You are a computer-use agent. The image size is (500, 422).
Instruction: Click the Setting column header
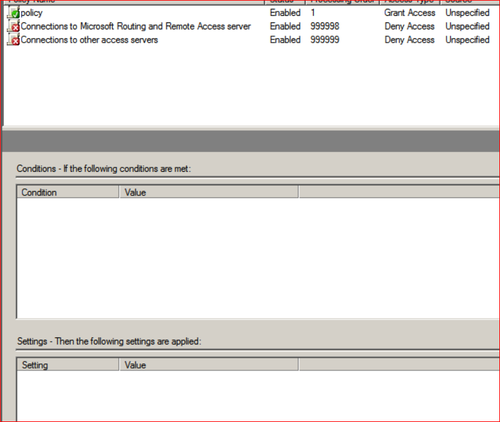click(x=68, y=365)
